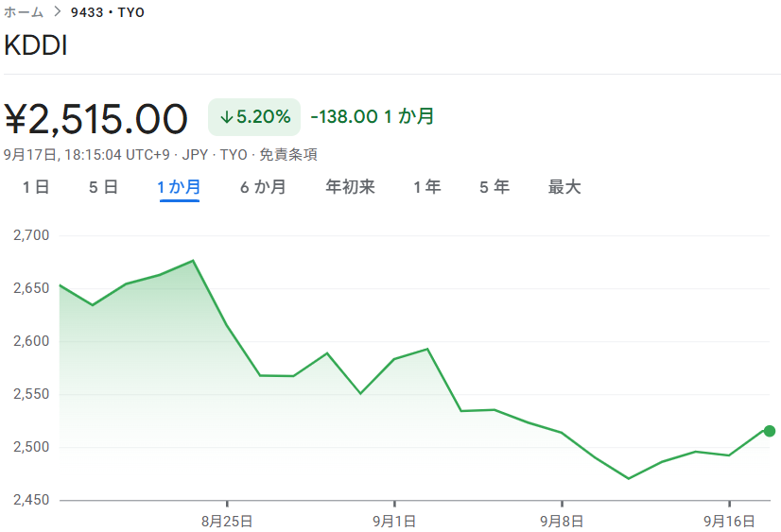Show the 5年 chart range
Viewport: 781px width, 532px height.
coord(495,187)
